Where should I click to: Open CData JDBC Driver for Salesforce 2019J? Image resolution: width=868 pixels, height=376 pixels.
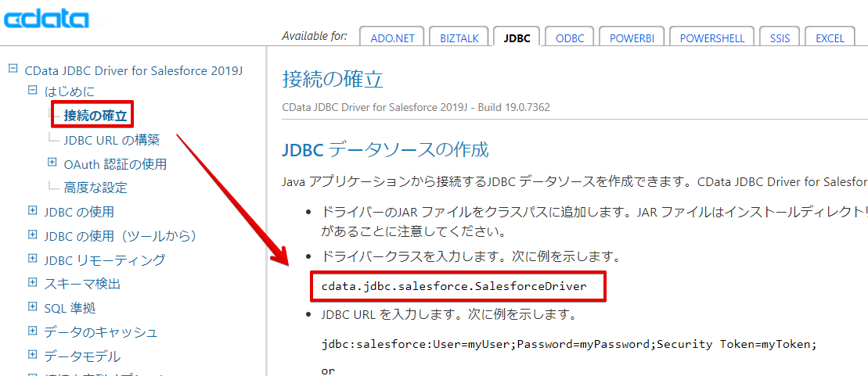tap(134, 71)
